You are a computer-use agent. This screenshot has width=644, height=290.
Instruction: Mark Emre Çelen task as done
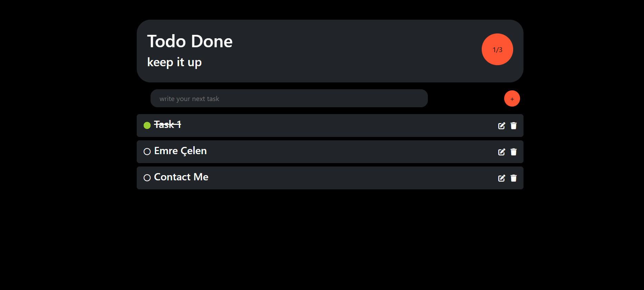[x=147, y=151]
